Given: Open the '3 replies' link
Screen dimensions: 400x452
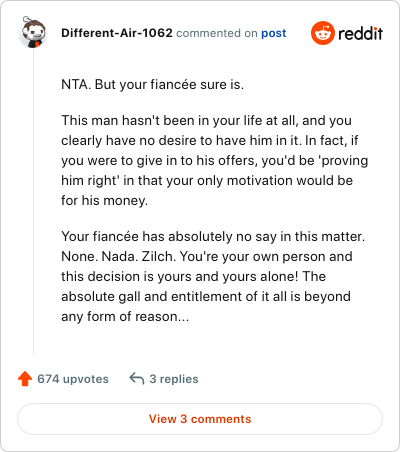Looking at the screenshot, I should click(x=174, y=379).
